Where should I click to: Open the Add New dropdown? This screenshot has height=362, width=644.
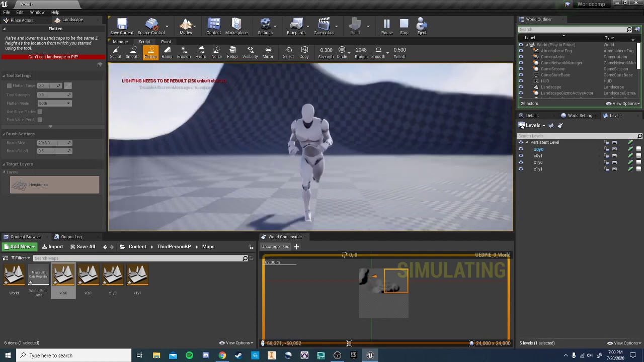point(20,247)
